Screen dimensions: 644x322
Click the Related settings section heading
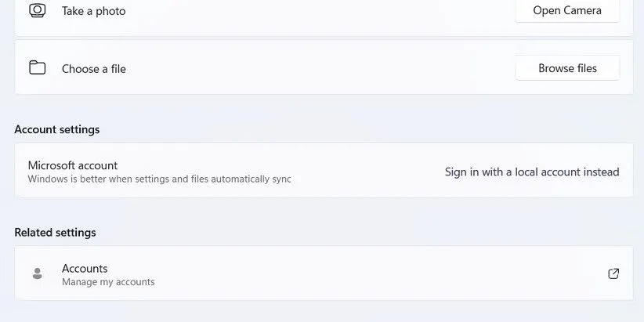(x=55, y=233)
